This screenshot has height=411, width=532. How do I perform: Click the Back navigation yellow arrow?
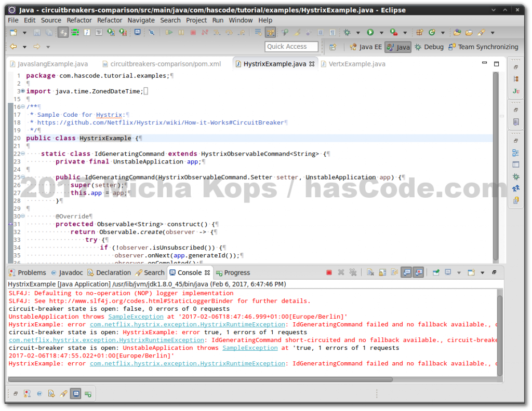(x=14, y=46)
